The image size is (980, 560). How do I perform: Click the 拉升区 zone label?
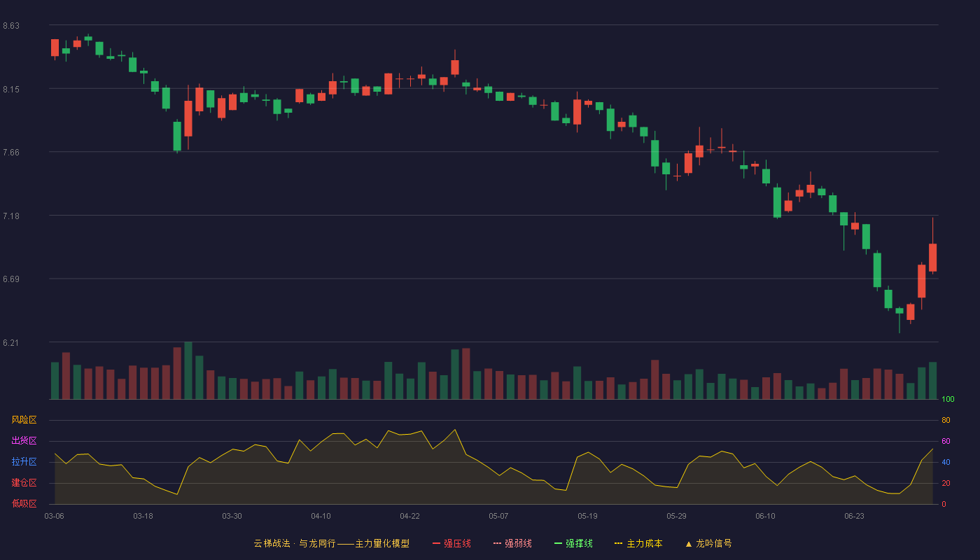pyautogui.click(x=24, y=462)
